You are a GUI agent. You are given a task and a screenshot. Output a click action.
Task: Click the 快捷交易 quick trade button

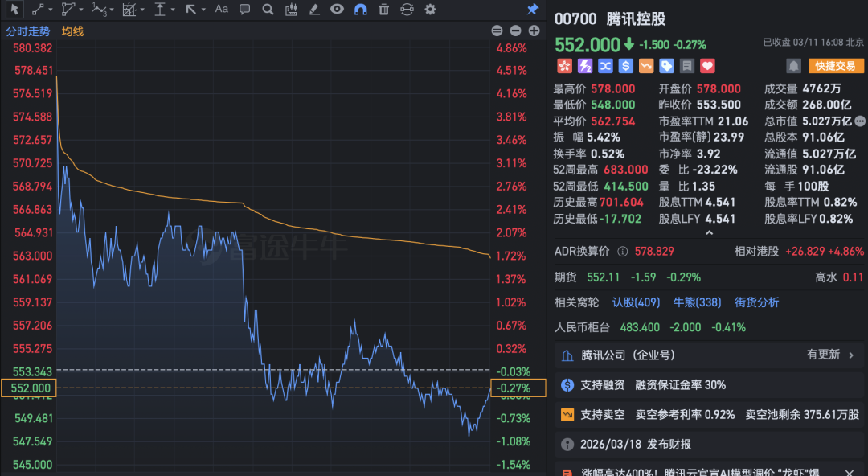pyautogui.click(x=836, y=66)
